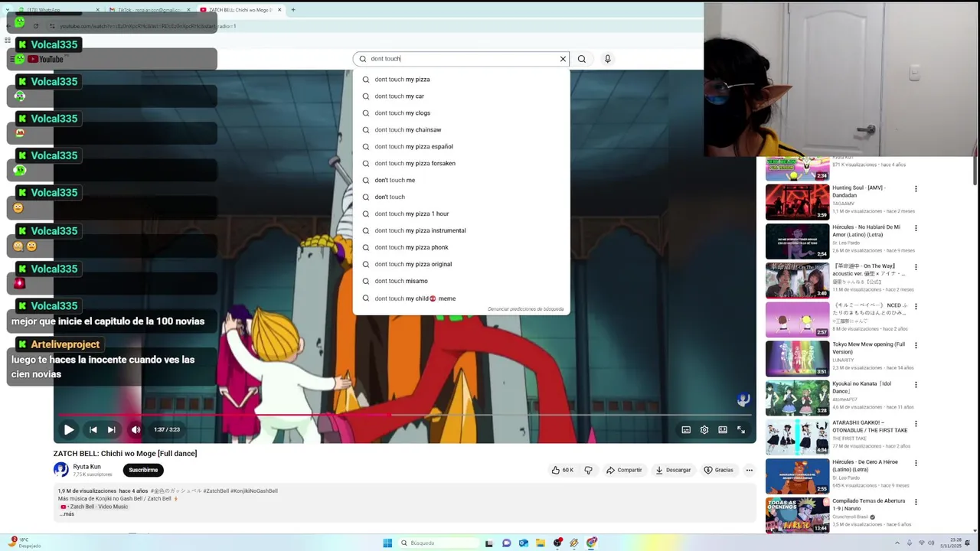Select suggestion 'dont touch my clogs'
This screenshot has width=980, height=551.
pos(461,113)
